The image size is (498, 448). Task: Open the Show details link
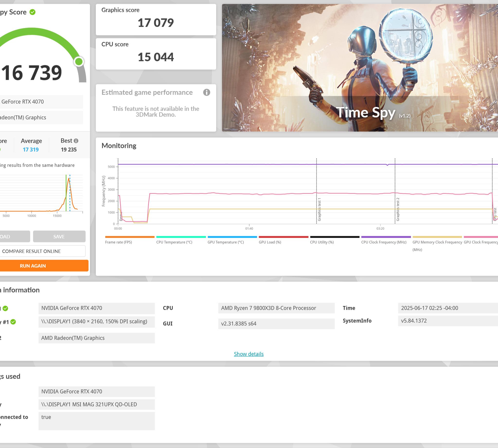pos(249,354)
